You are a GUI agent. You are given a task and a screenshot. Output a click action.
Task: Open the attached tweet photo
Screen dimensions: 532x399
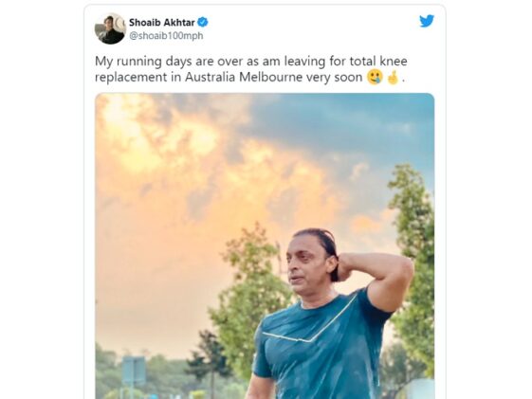[265, 245]
